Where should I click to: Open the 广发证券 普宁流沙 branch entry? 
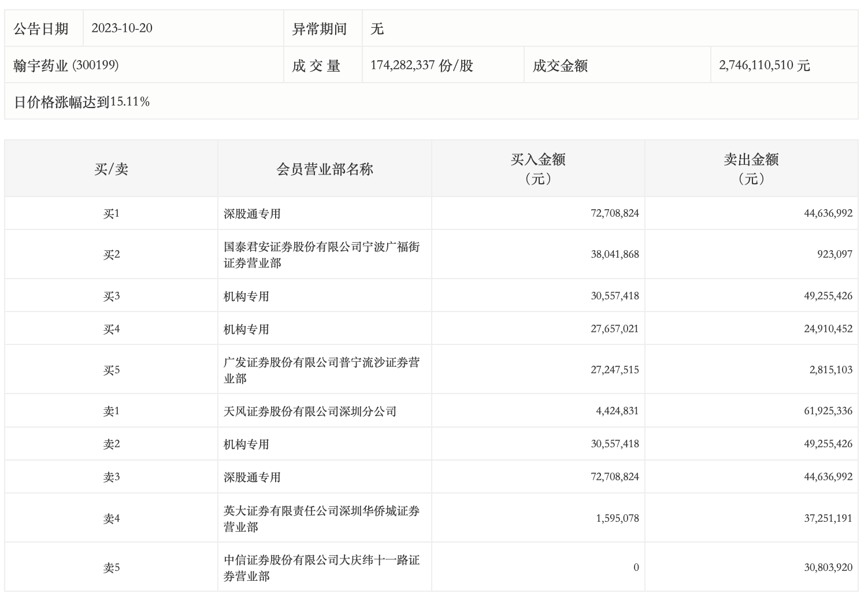coord(321,370)
